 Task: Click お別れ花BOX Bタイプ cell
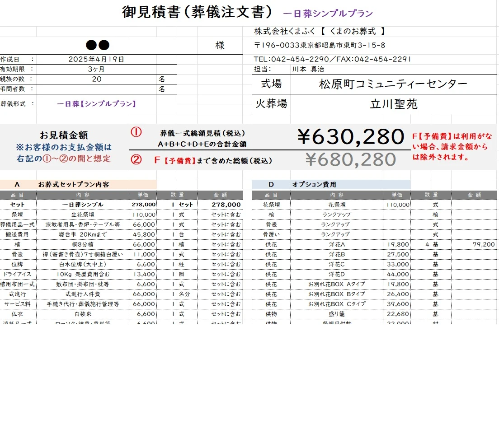337,294
